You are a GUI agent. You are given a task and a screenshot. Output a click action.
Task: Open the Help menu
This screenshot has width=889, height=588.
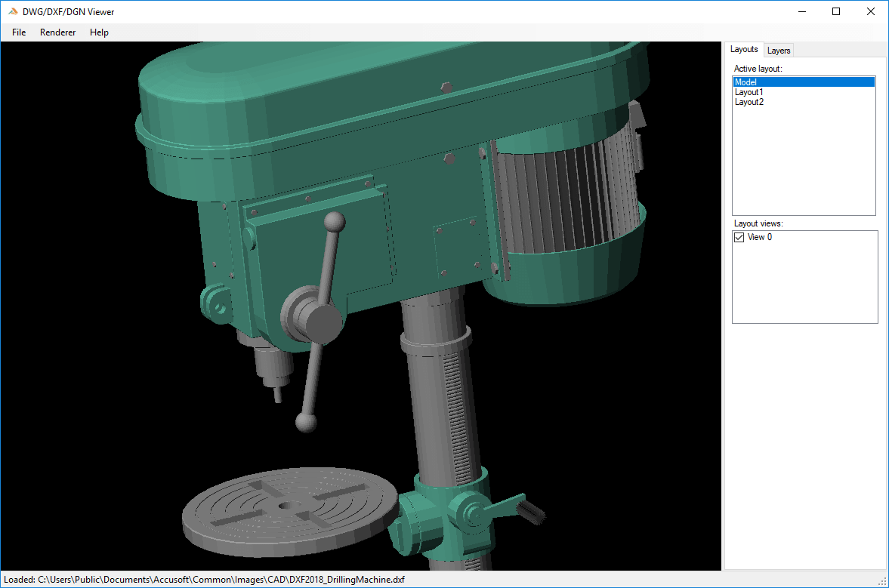(99, 32)
